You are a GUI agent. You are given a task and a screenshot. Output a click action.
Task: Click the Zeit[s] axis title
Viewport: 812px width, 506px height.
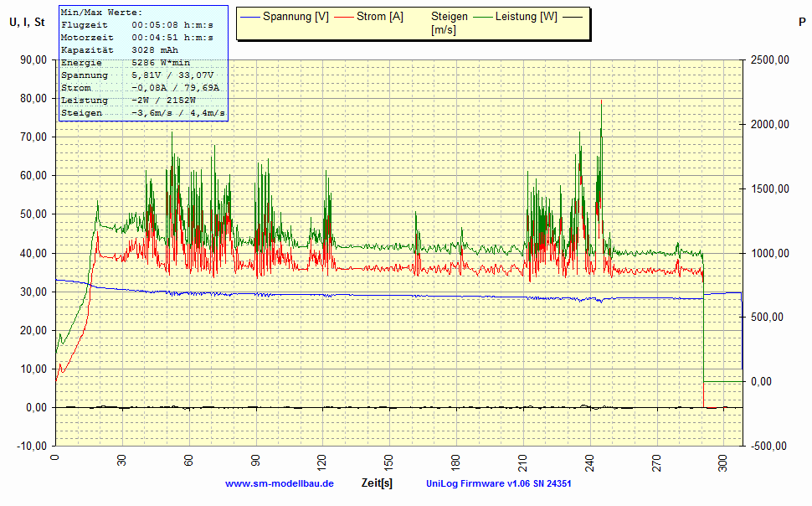point(377,483)
